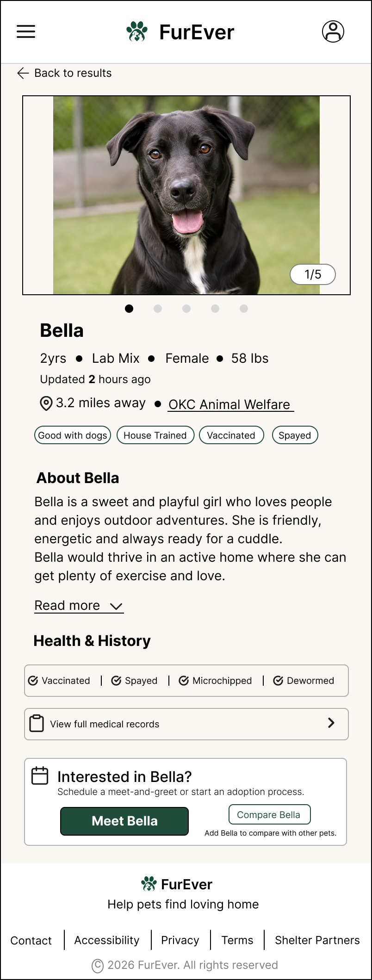The width and height of the screenshot is (372, 980).
Task: Select the fifth photo carousel dot
Action: click(244, 309)
